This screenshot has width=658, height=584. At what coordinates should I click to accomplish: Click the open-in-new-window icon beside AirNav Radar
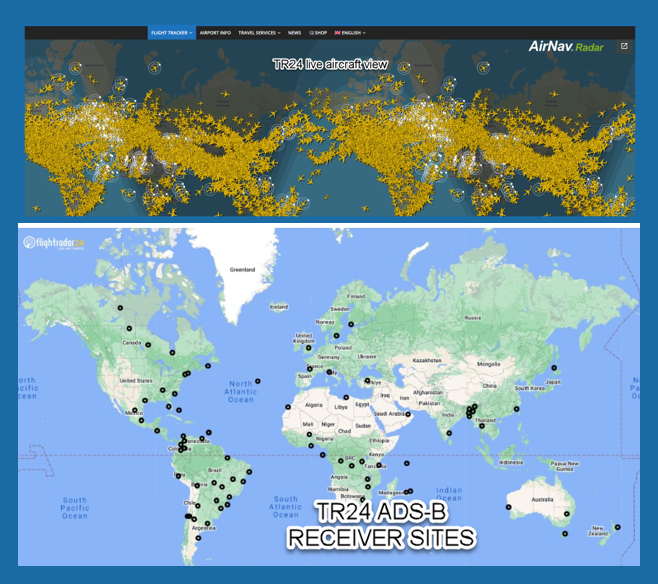point(624,46)
